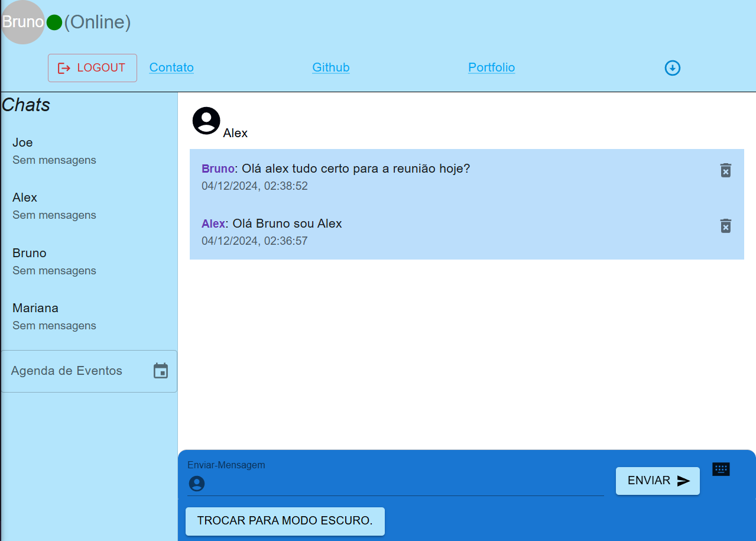Click the user icon in message field

tap(196, 484)
